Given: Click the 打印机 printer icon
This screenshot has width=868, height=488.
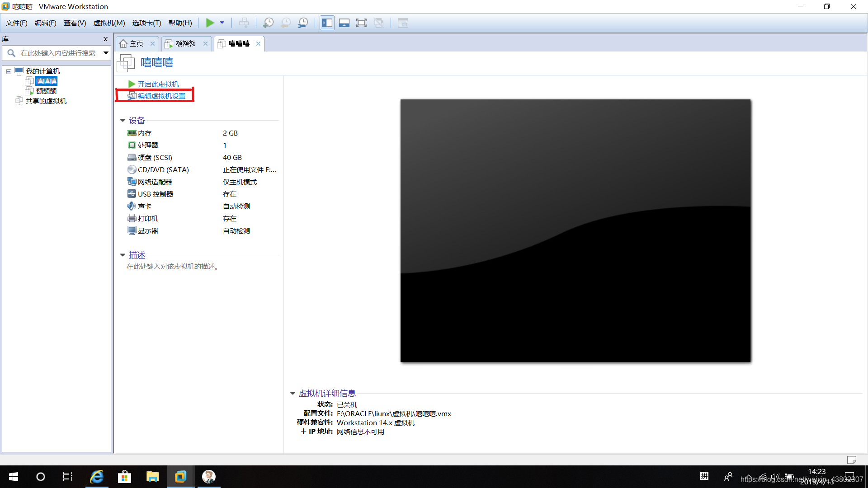Looking at the screenshot, I should coord(132,219).
